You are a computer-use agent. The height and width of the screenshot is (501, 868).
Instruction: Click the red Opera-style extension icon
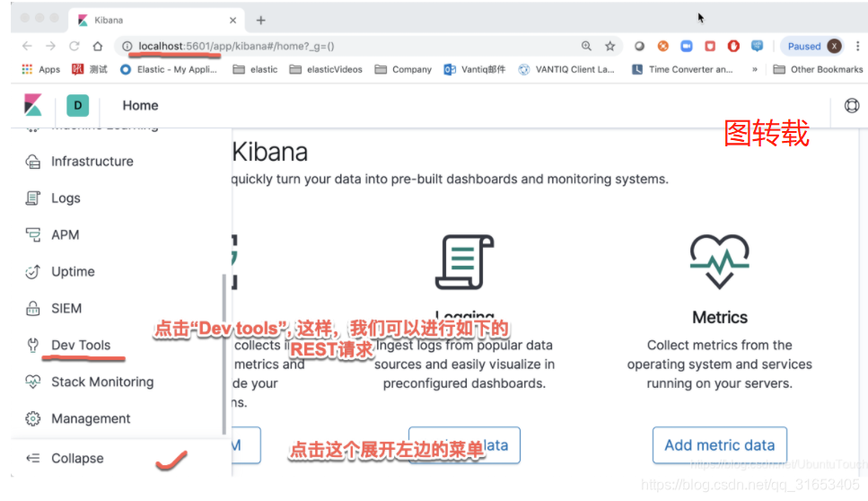(733, 46)
